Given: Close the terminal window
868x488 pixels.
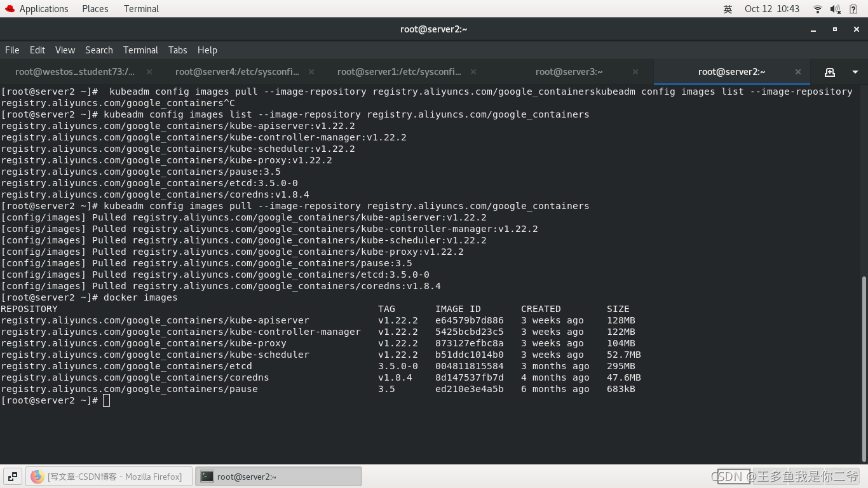Looking at the screenshot, I should 857,29.
